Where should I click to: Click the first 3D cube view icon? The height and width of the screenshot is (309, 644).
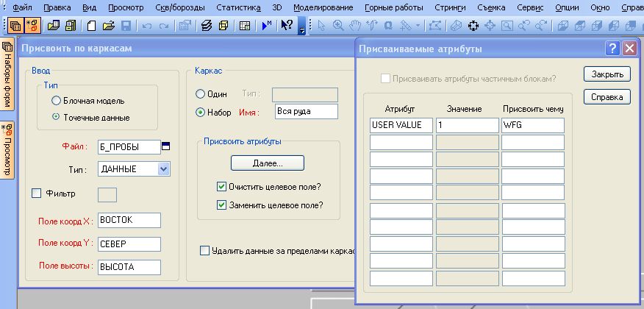(x=562, y=26)
